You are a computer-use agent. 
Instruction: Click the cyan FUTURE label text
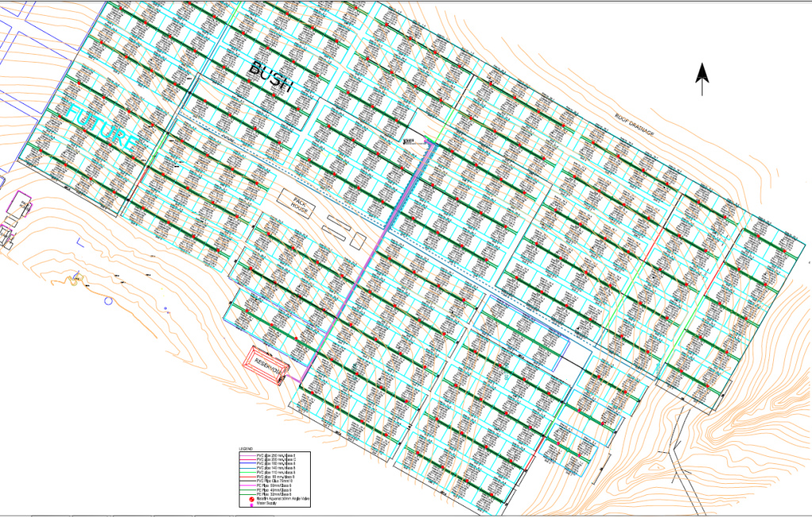[101, 129]
